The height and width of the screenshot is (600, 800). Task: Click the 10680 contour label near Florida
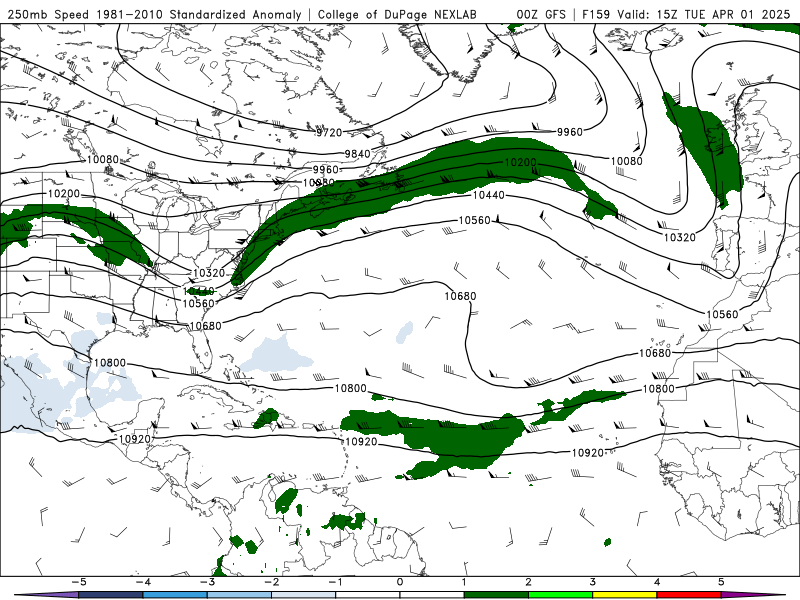point(206,326)
